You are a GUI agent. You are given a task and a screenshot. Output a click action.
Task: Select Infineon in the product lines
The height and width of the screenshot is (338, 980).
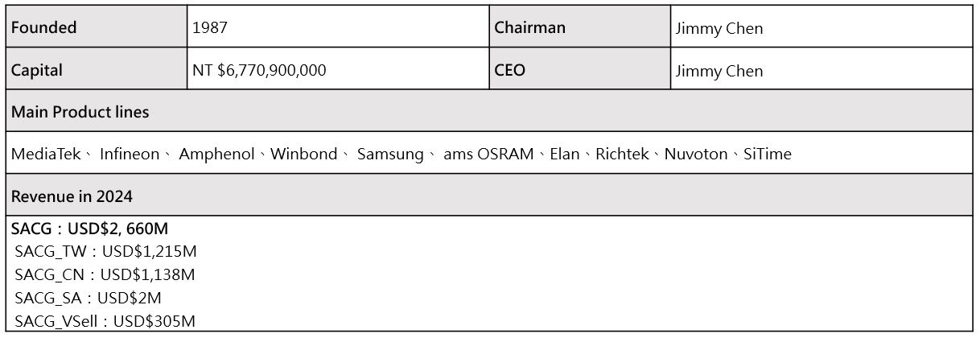pos(130,154)
